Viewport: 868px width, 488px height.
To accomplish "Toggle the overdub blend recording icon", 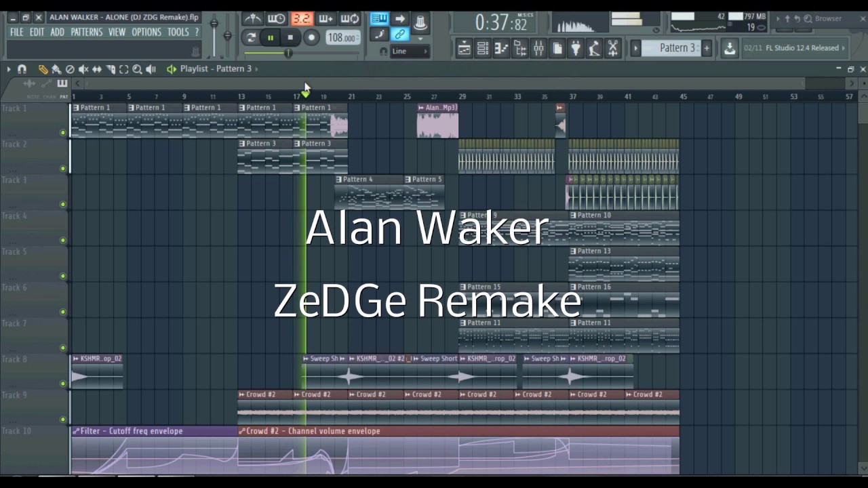I will [325, 19].
